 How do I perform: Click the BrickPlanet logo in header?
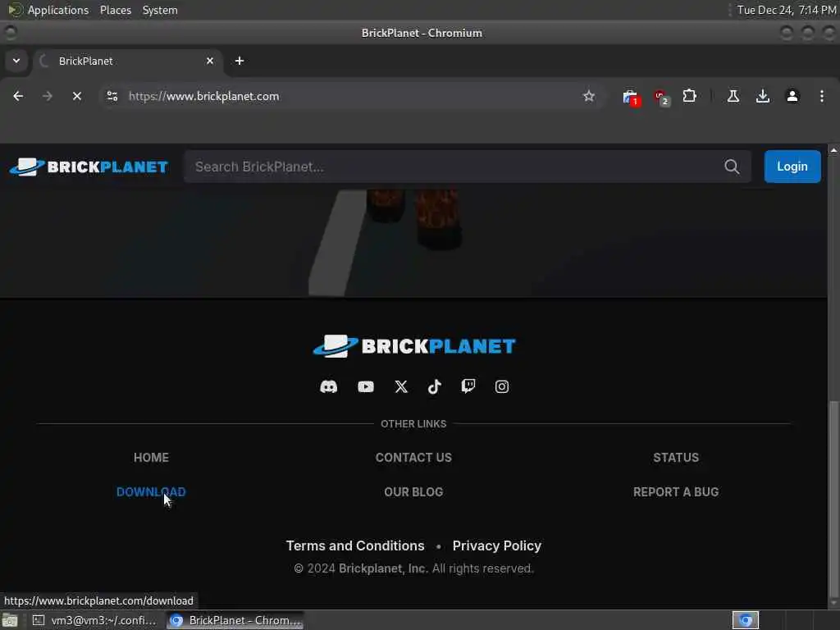[x=89, y=167]
